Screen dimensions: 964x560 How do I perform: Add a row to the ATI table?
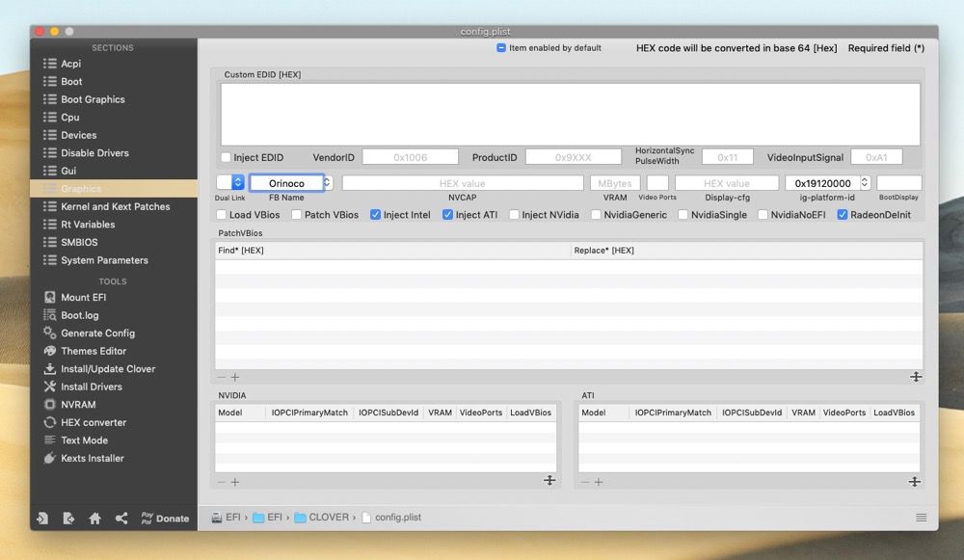[599, 482]
